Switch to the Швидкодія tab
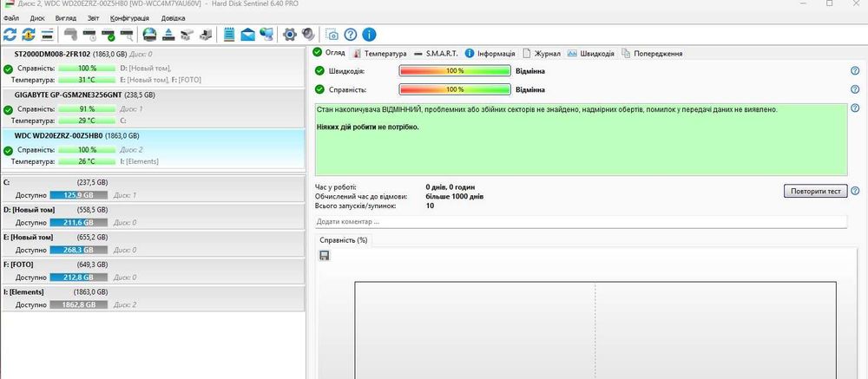868x379 pixels. click(590, 54)
